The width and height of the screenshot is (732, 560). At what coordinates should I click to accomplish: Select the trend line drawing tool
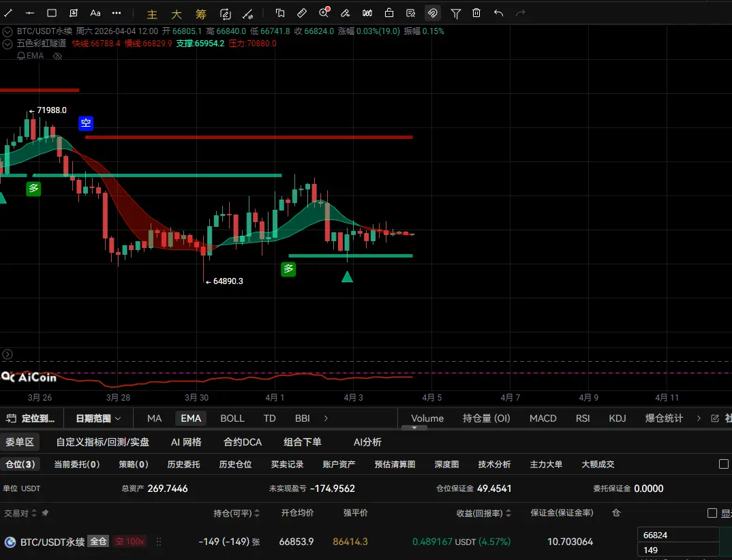point(8,13)
